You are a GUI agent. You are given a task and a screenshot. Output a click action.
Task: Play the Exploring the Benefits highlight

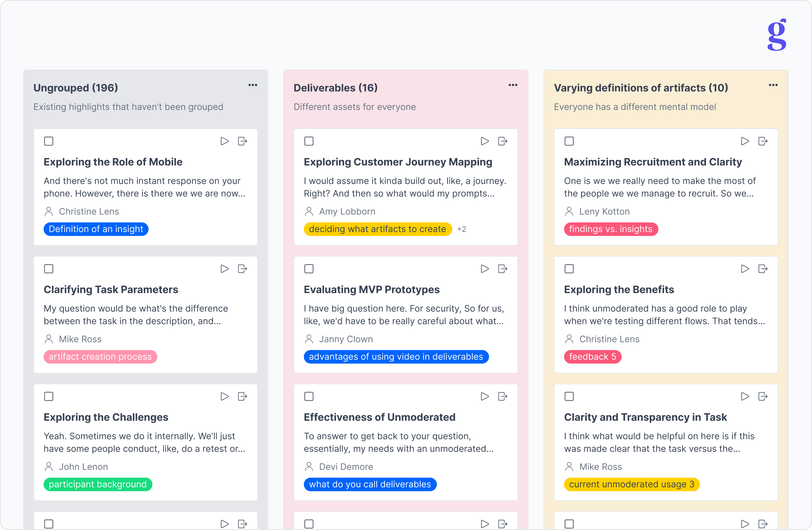745,269
